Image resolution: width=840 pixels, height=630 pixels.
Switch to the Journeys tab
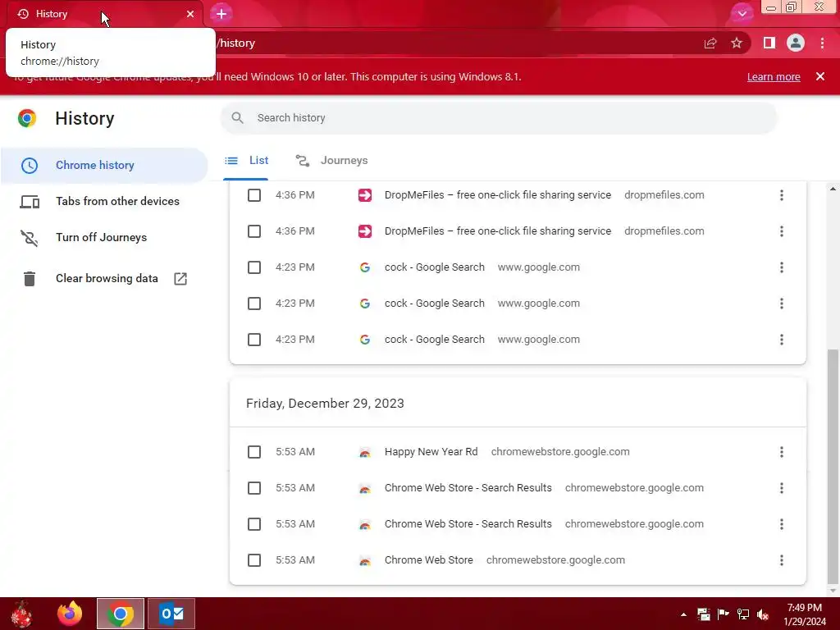[331, 161]
